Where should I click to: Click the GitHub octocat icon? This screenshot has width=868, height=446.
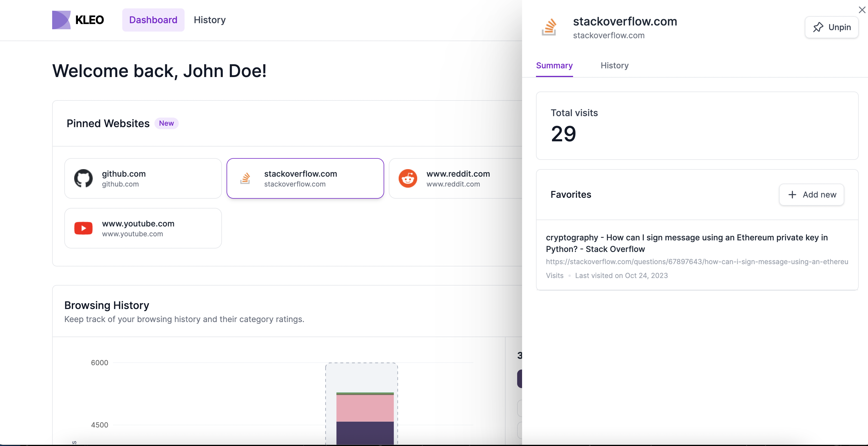[83, 178]
